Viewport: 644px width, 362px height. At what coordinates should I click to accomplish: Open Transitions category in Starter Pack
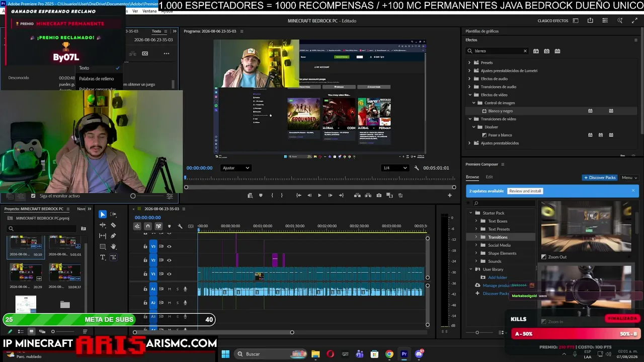(x=498, y=237)
